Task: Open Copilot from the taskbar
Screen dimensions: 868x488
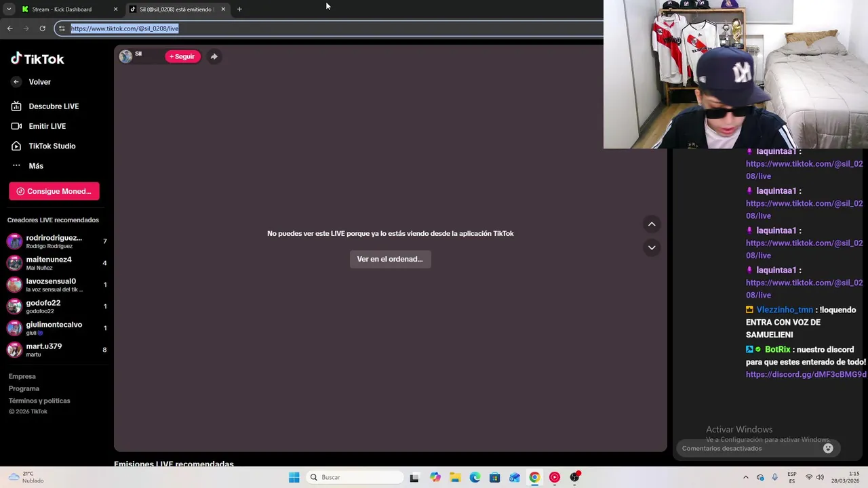Action: 435,477
